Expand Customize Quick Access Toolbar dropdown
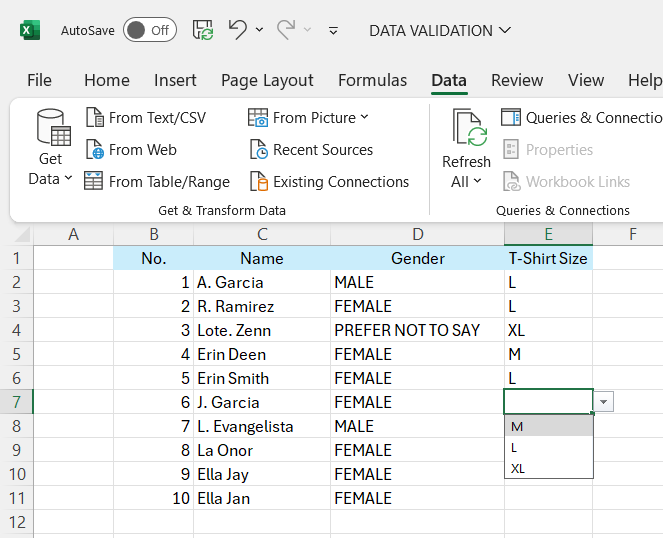The height and width of the screenshot is (538, 663). point(333,31)
